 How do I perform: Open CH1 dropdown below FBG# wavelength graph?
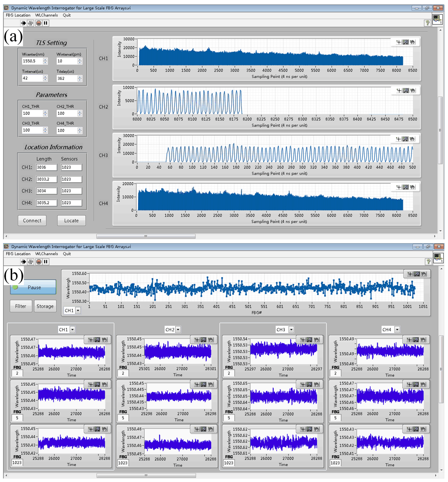(x=78, y=310)
